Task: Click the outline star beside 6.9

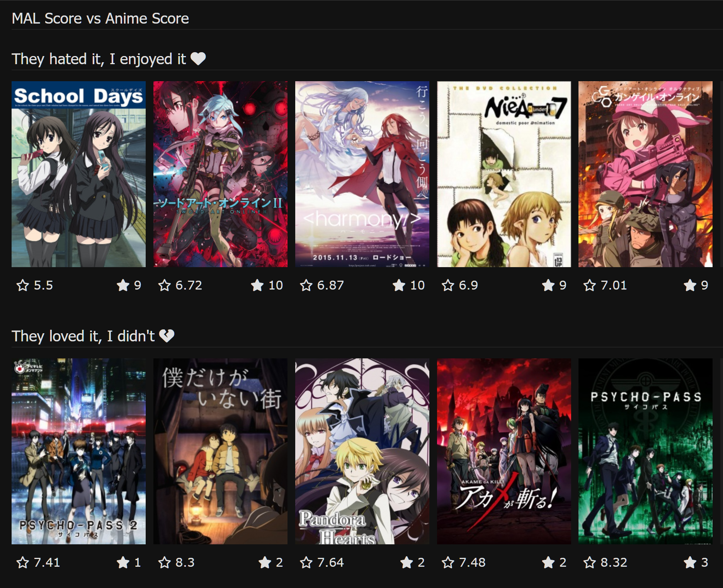Action: [448, 285]
